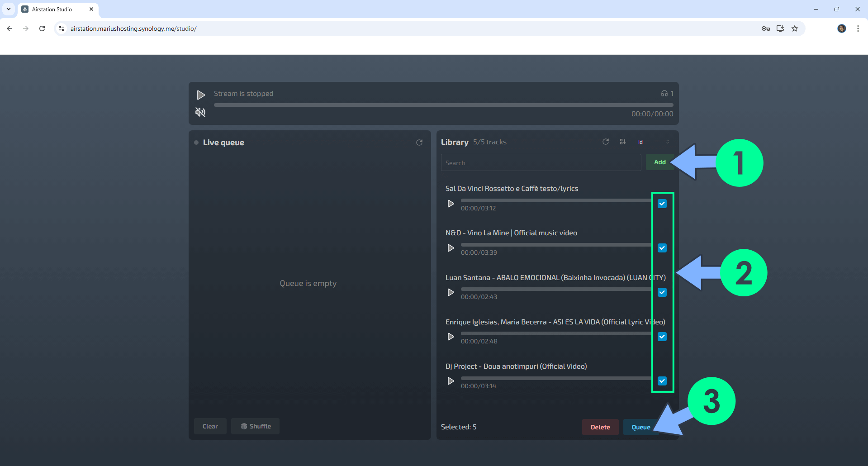Open the Chrome profile avatar
The image size is (868, 466).
pos(841,29)
